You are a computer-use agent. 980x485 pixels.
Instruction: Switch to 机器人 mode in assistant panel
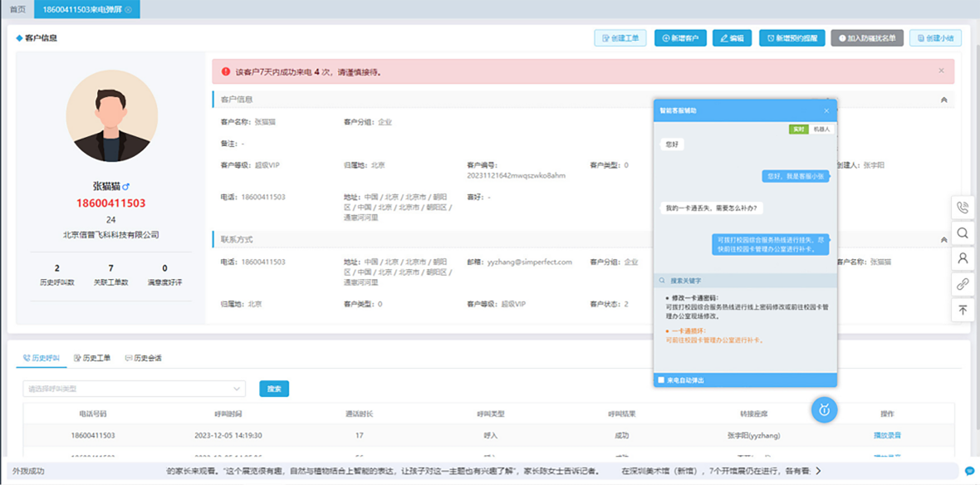821,130
